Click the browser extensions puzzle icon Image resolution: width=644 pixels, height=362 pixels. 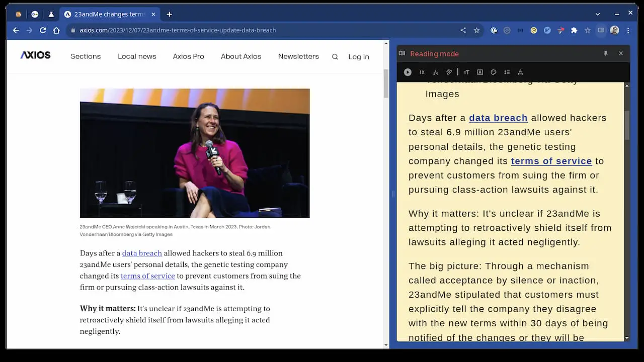coord(574,30)
